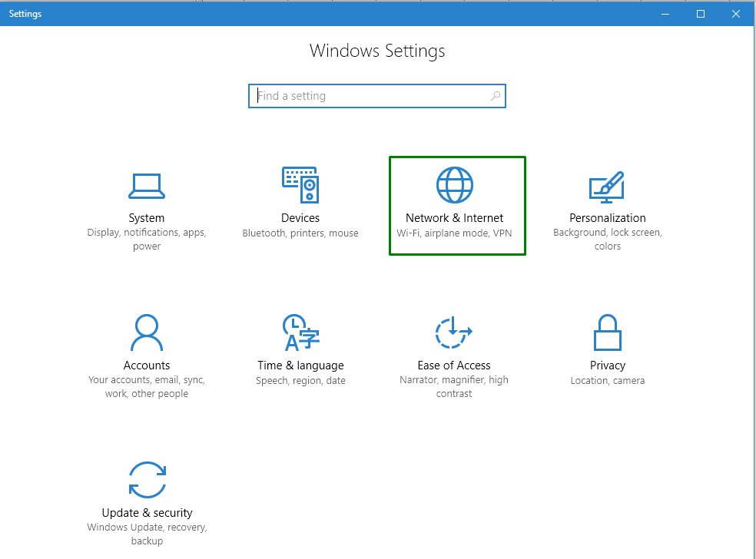The width and height of the screenshot is (756, 559).
Task: Choose the Privacy title
Action: 608,365
